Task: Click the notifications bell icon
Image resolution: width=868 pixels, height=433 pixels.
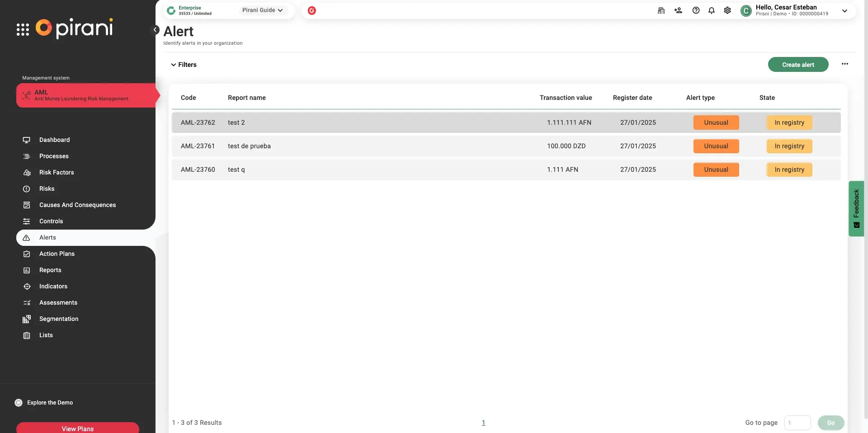Action: pos(711,10)
